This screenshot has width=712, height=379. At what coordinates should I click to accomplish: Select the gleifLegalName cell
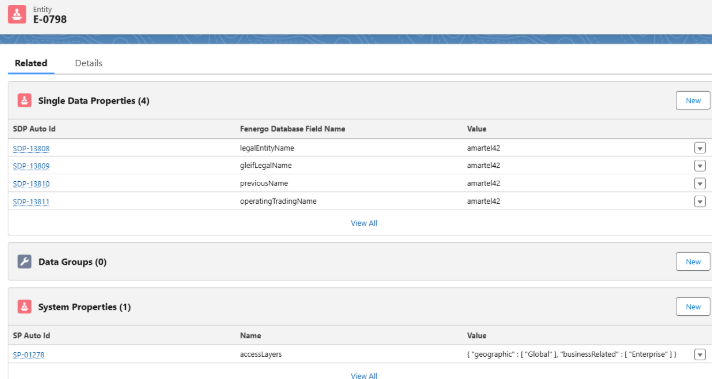(266, 166)
